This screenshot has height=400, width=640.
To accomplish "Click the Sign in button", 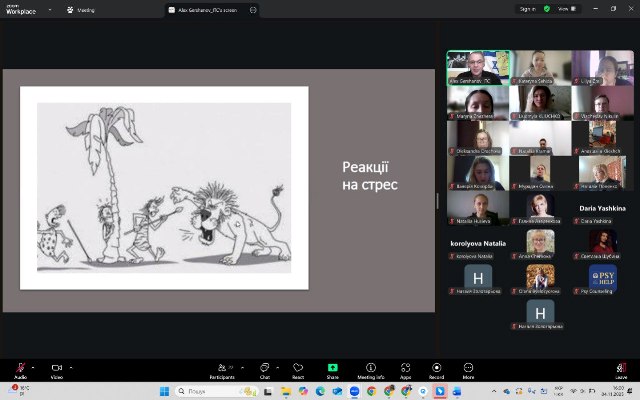I will click(529, 8).
